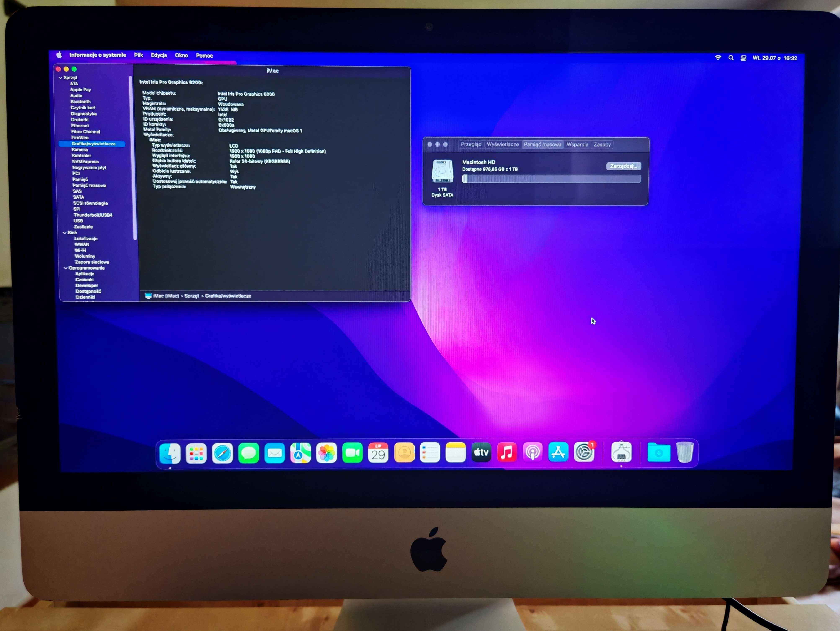This screenshot has height=631, width=840.
Task: Launch FaceTime from the Dock
Action: (352, 453)
